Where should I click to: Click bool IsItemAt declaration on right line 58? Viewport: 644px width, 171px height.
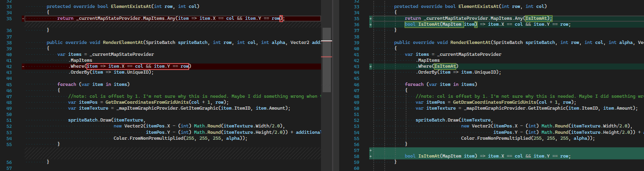pos(487,156)
